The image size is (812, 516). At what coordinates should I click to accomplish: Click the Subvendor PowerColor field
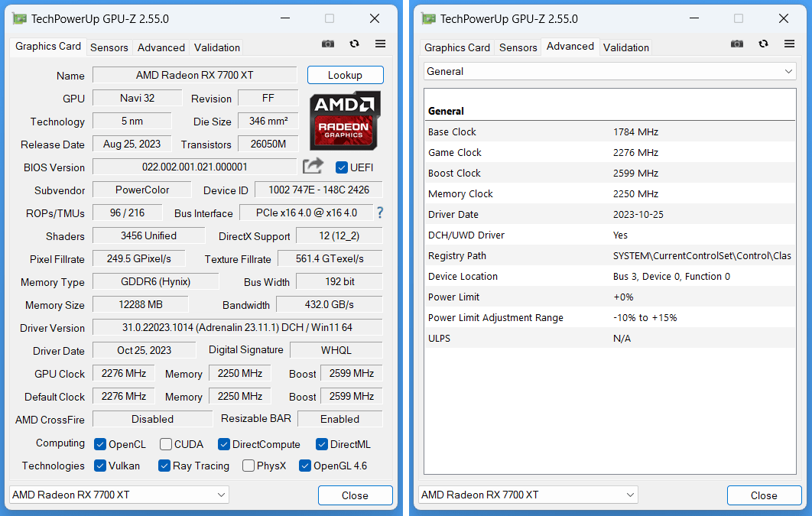pyautogui.click(x=142, y=190)
